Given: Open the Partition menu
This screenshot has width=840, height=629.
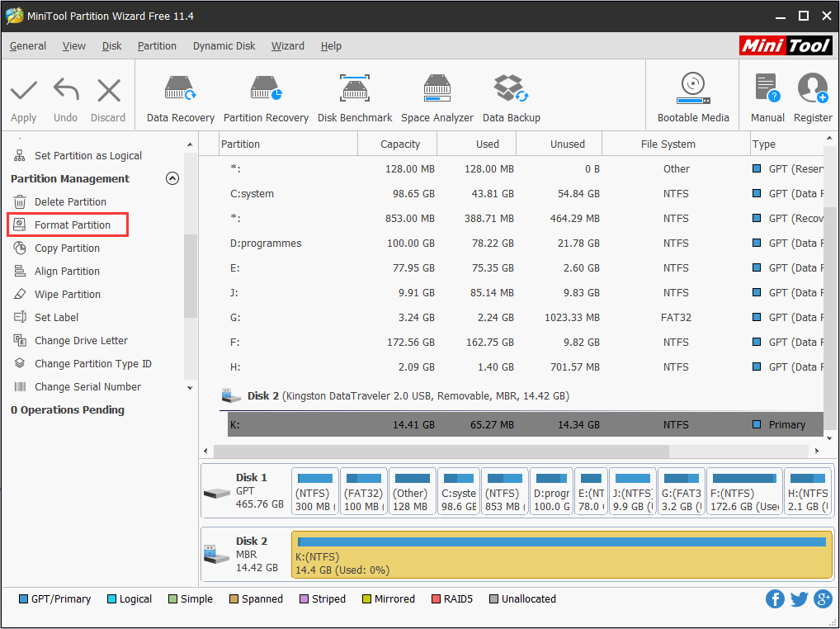Looking at the screenshot, I should pos(157,46).
